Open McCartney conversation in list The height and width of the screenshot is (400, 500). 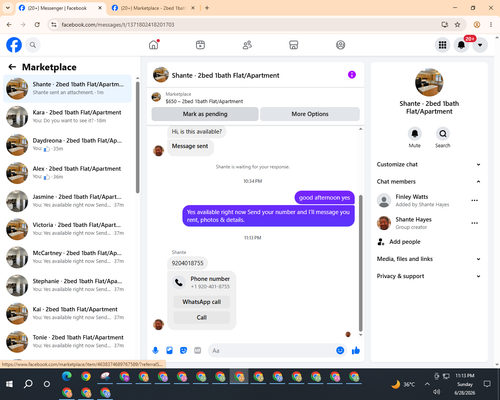(67, 257)
